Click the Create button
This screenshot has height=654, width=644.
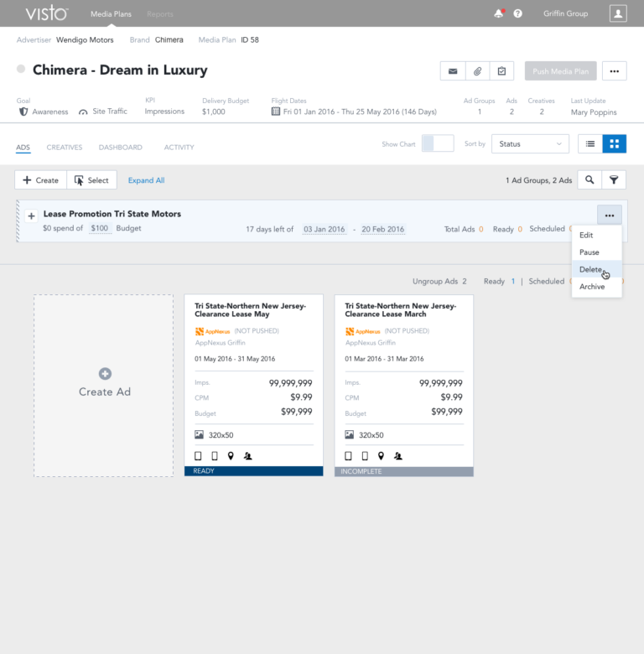pyautogui.click(x=41, y=179)
